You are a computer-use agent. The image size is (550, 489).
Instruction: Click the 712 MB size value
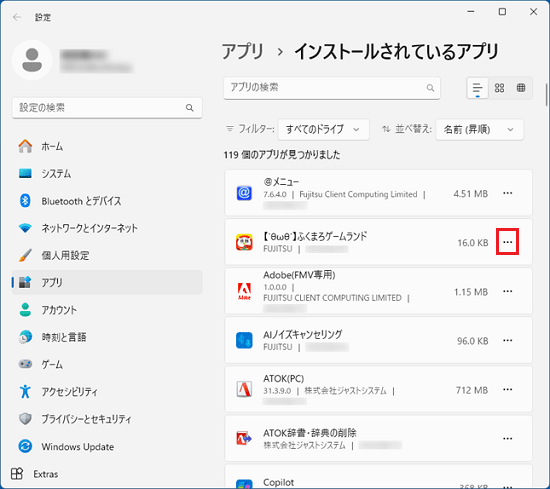[472, 390]
